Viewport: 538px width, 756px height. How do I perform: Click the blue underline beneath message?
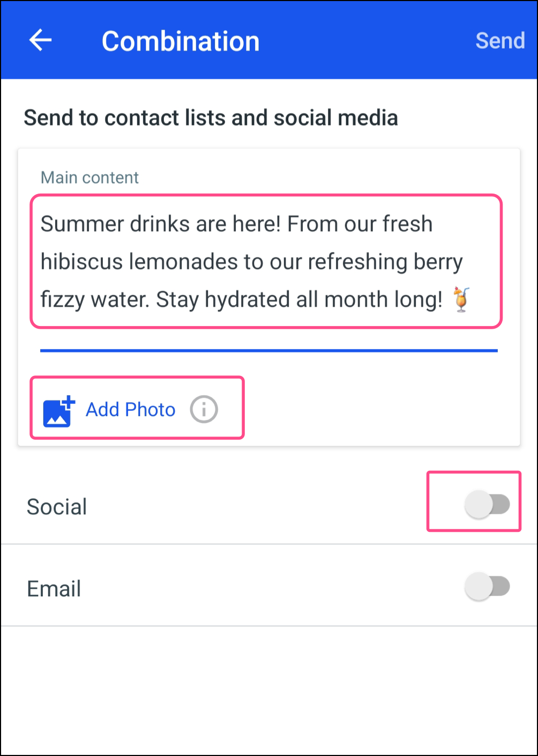(269, 351)
